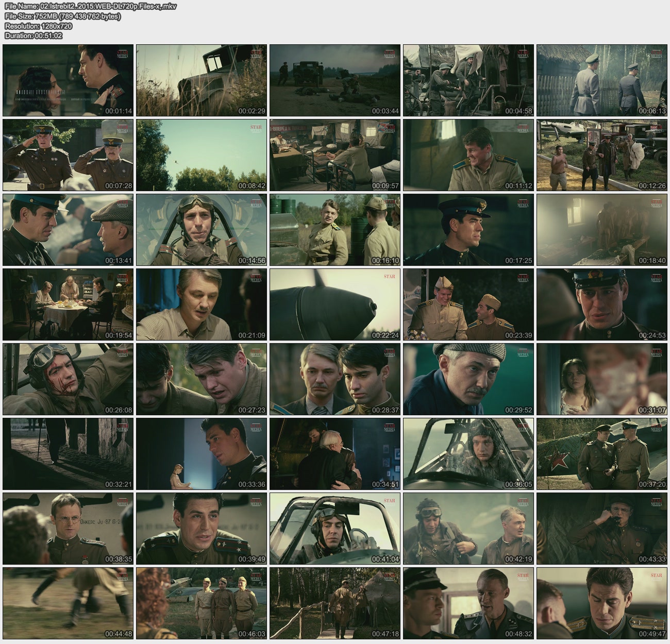Click the three soldiers standing frame at 00:46:03
The width and height of the screenshot is (670, 644).
click(202, 603)
